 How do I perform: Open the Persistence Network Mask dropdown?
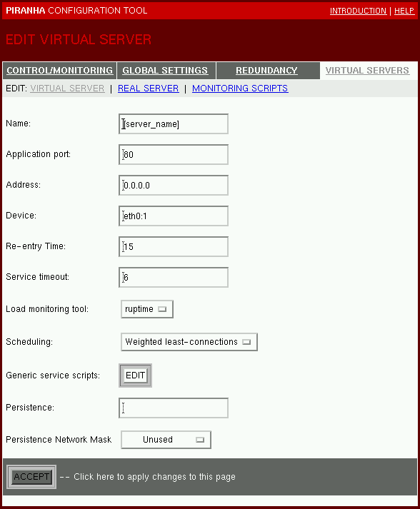point(166,440)
